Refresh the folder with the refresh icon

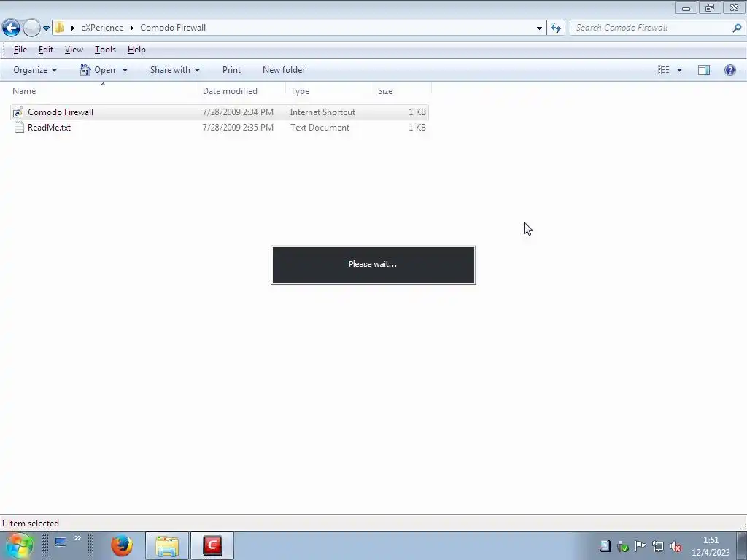[x=556, y=28]
